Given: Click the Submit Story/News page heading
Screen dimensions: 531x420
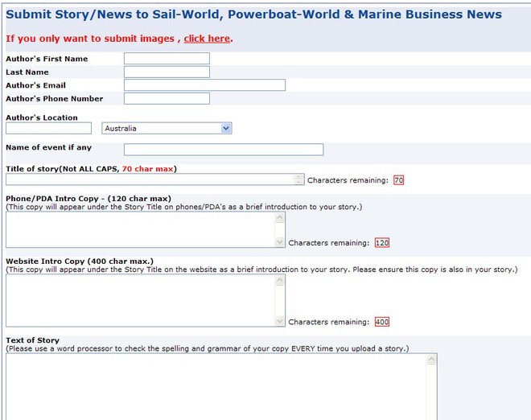Looking at the screenshot, I should [x=253, y=14].
